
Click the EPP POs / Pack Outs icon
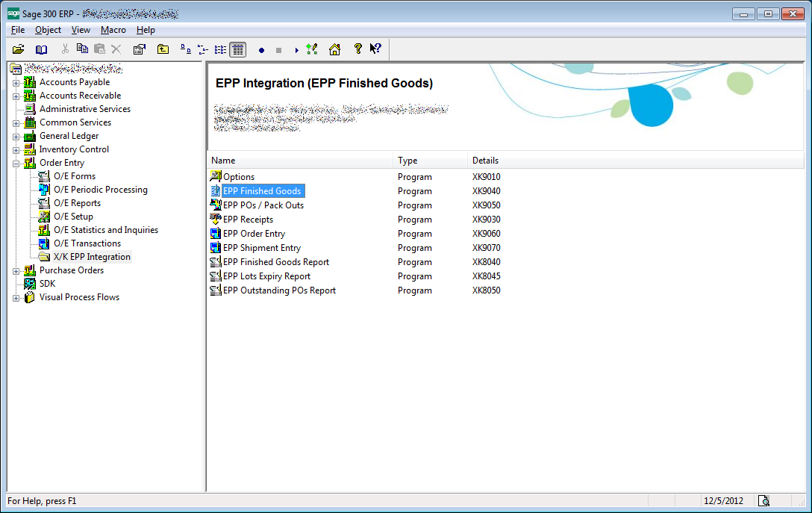tap(216, 205)
